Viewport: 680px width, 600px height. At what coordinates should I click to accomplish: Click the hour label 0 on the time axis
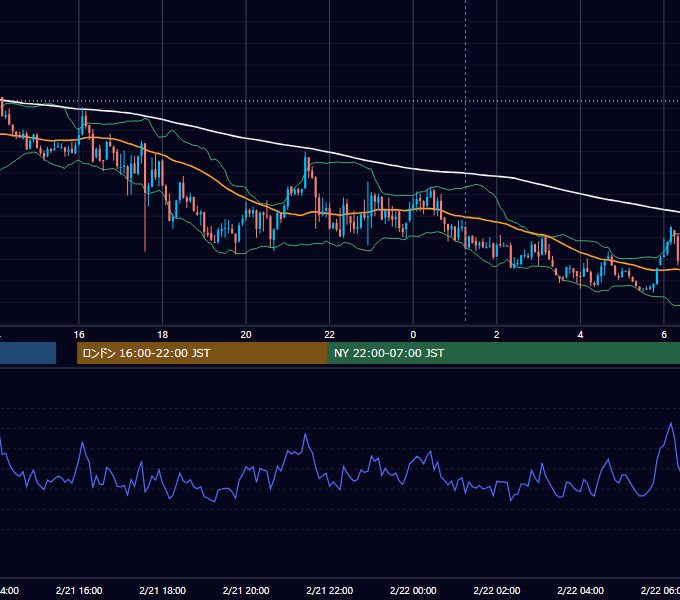413,335
